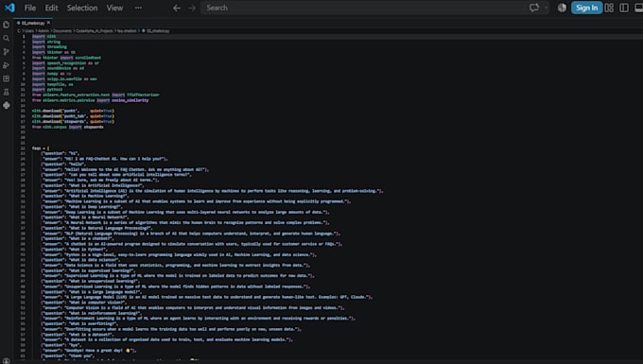The image size is (643, 364).
Task: Expand the hidden menus ellipsis
Action: click(x=138, y=8)
